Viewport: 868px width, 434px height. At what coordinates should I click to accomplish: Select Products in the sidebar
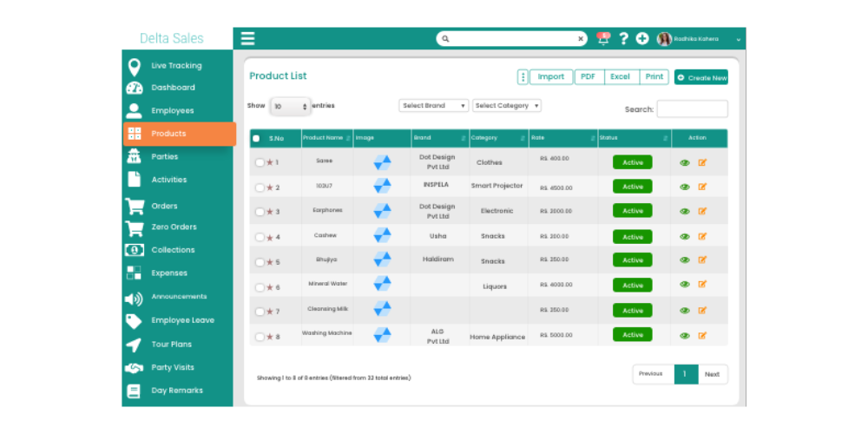180,134
